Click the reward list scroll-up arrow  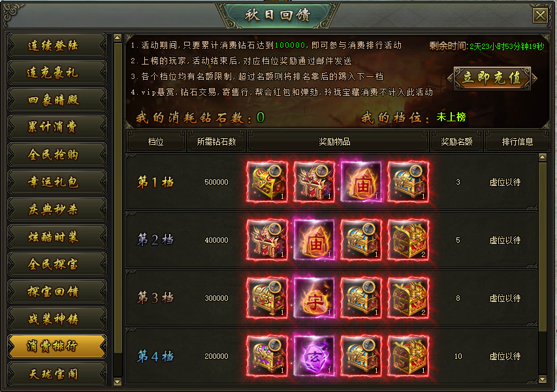(542, 157)
